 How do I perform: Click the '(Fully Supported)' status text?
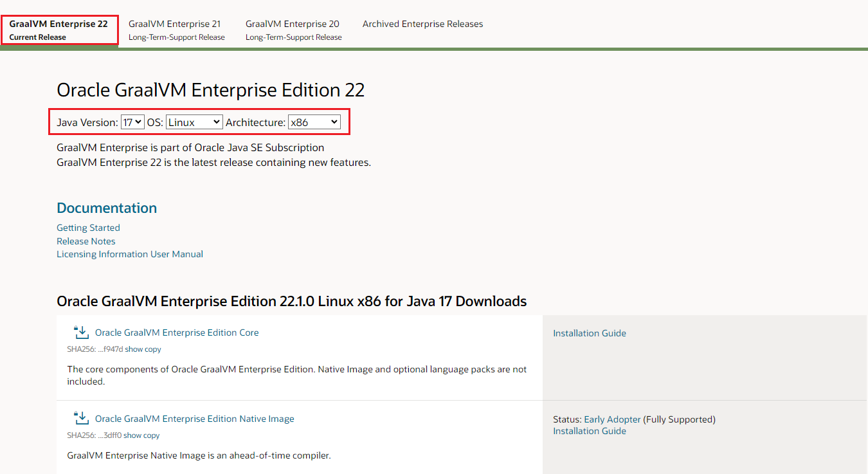pos(680,419)
